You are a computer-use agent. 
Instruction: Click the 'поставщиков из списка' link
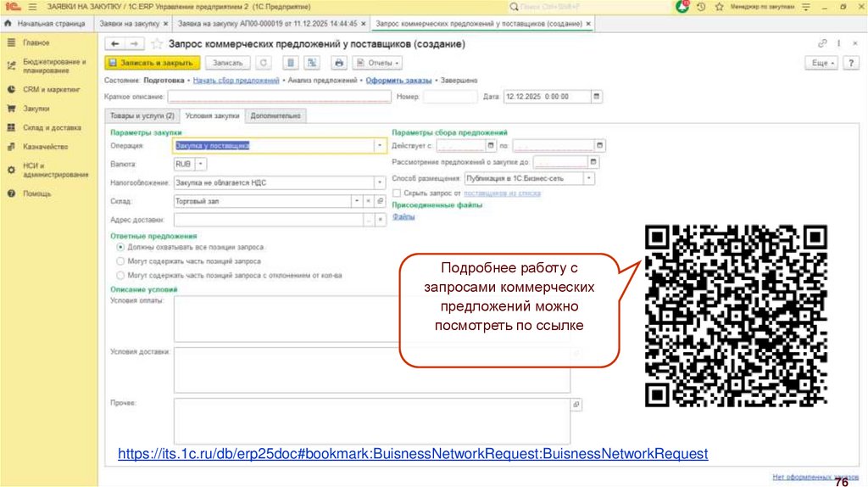(x=502, y=193)
